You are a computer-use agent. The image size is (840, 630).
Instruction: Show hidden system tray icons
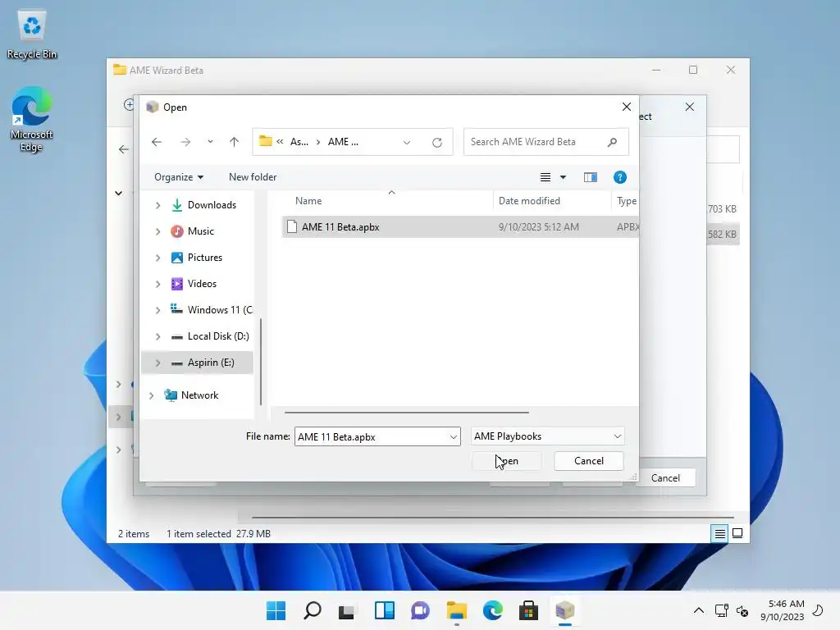pyautogui.click(x=699, y=610)
